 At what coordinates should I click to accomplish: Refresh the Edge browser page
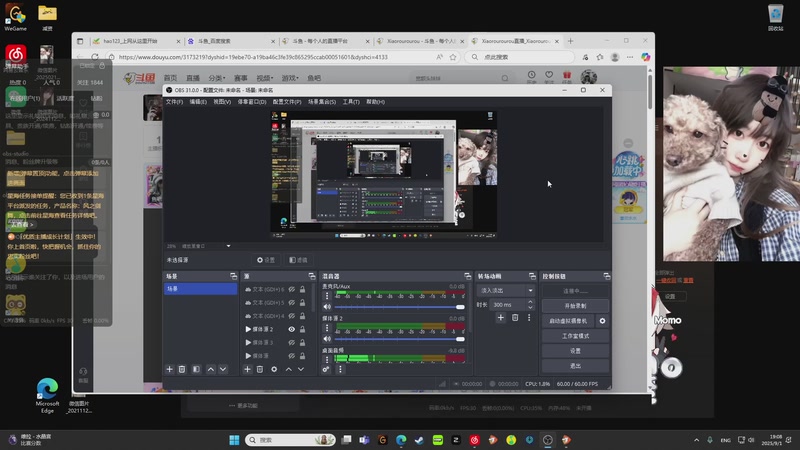pyautogui.click(x=95, y=57)
